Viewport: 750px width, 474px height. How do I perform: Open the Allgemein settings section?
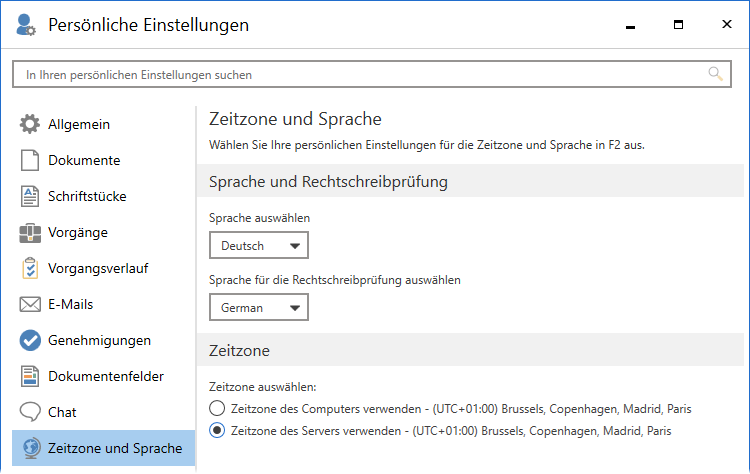(103, 124)
